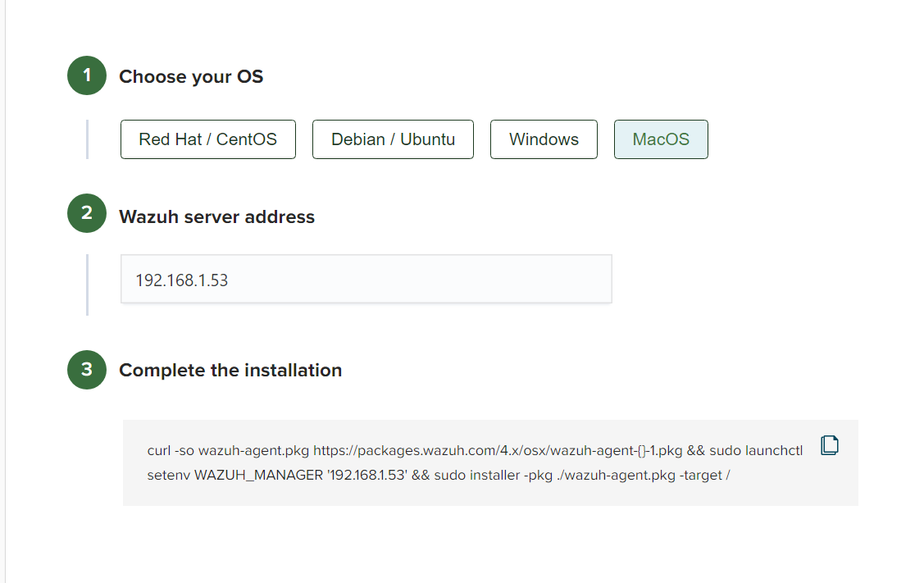Viewport: 924px width, 583px height.
Task: Click the step 3 green circle badge
Action: coord(86,370)
